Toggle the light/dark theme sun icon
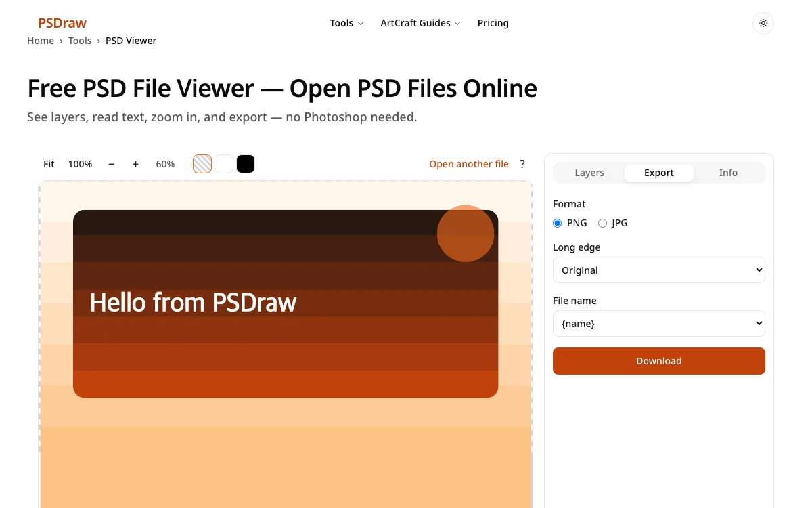 click(x=763, y=23)
